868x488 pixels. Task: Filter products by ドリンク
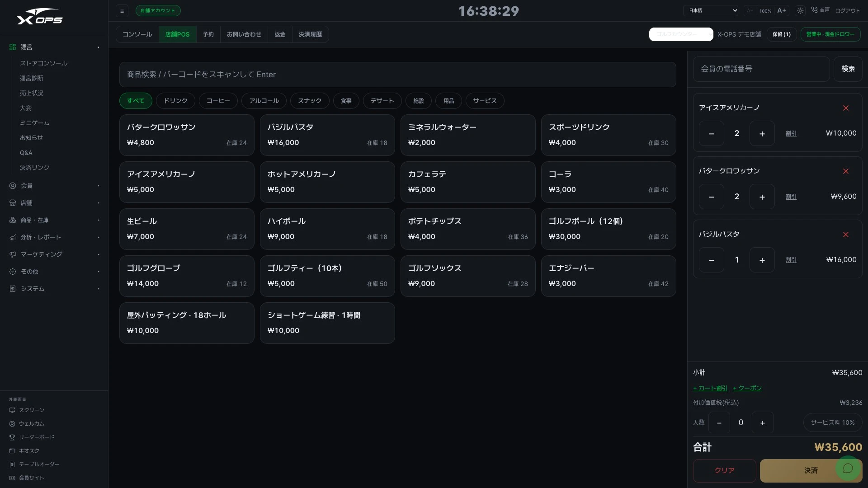[x=175, y=101]
